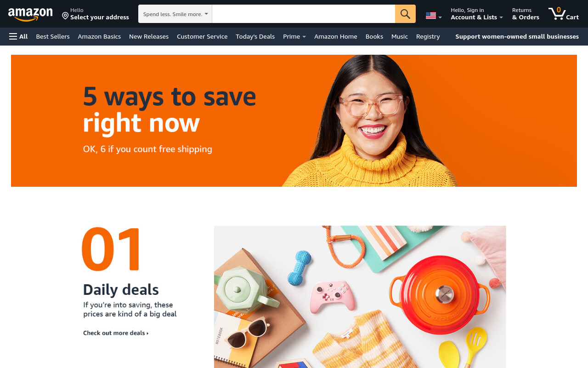Viewport: 588px width, 368px height.
Task: Expand the Prime dropdown menu
Action: (294, 36)
